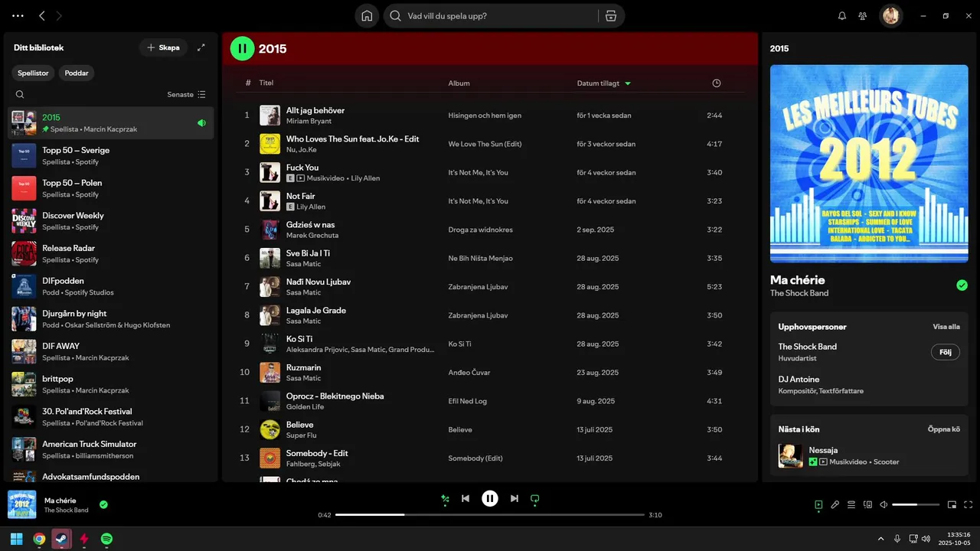Open the DIFpodden podcast
Screen dimensions: 980x551
pos(111,286)
